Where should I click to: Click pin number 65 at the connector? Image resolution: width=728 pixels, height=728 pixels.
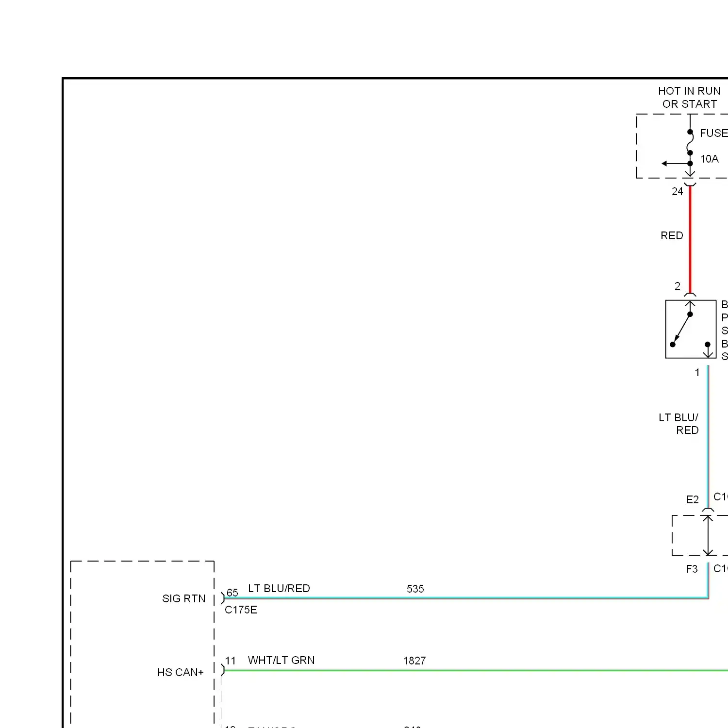[x=232, y=593]
